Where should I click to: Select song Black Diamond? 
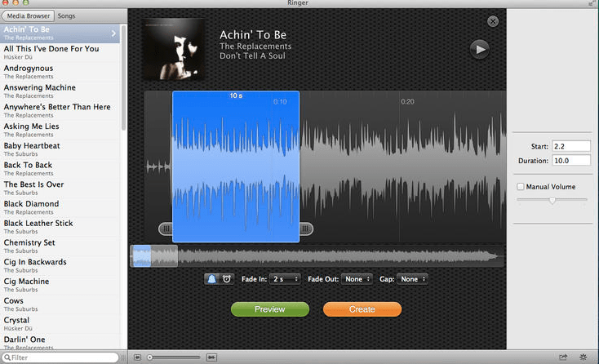click(x=60, y=208)
